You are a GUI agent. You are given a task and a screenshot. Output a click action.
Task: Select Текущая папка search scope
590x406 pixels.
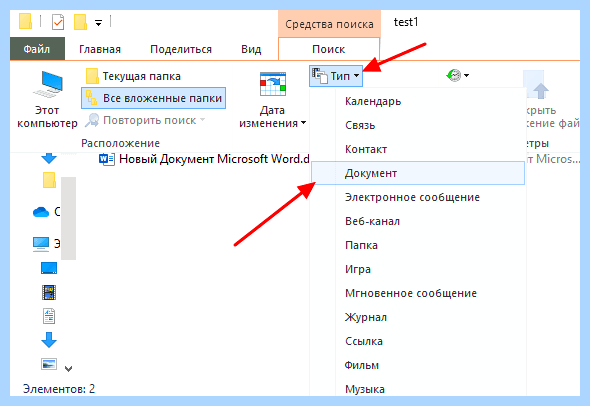(x=133, y=76)
